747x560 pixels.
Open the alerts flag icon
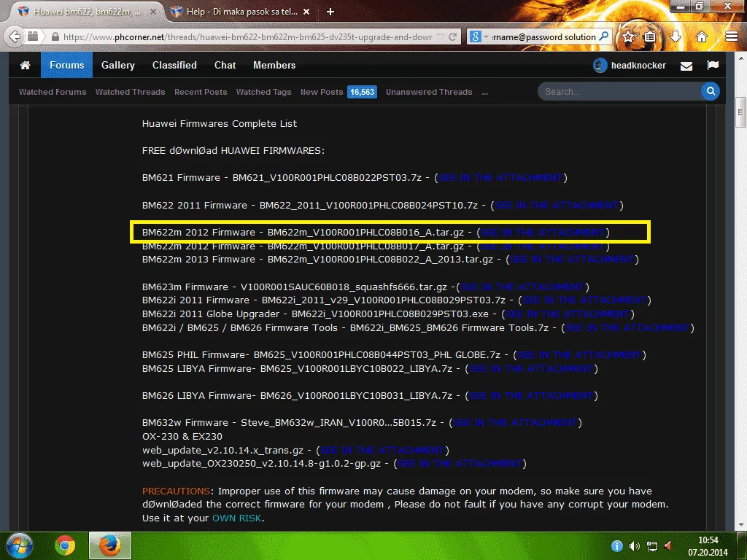713,65
